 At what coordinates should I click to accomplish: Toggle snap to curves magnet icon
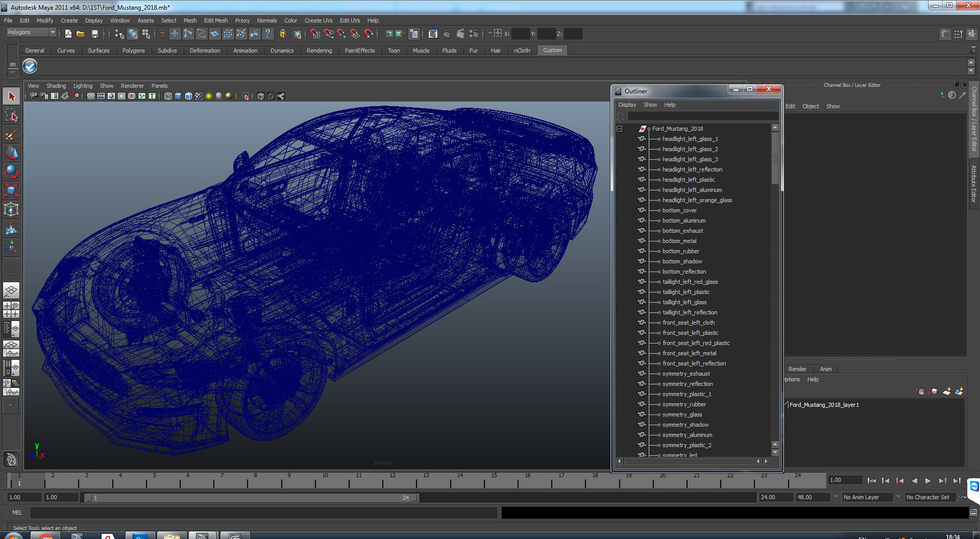pyautogui.click(x=329, y=34)
